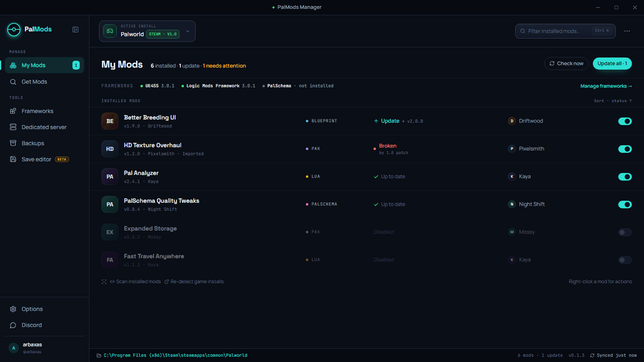Click the scan icon before Scan installed mods
Image resolution: width=644 pixels, height=362 pixels.
(x=104, y=282)
